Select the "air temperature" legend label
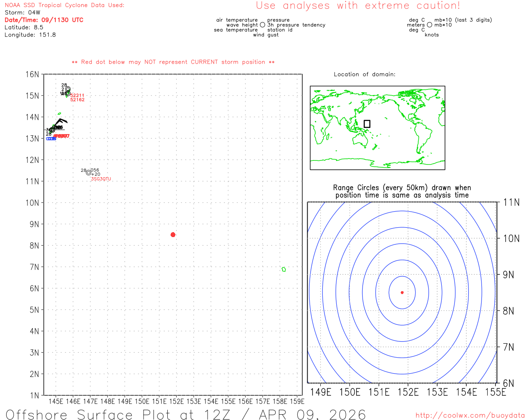 click(x=237, y=20)
